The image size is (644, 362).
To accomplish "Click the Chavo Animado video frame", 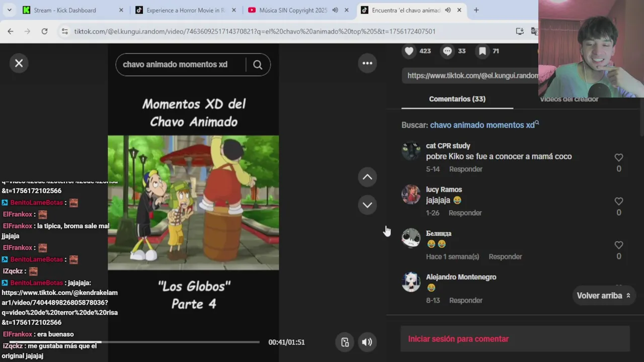I will [193, 203].
